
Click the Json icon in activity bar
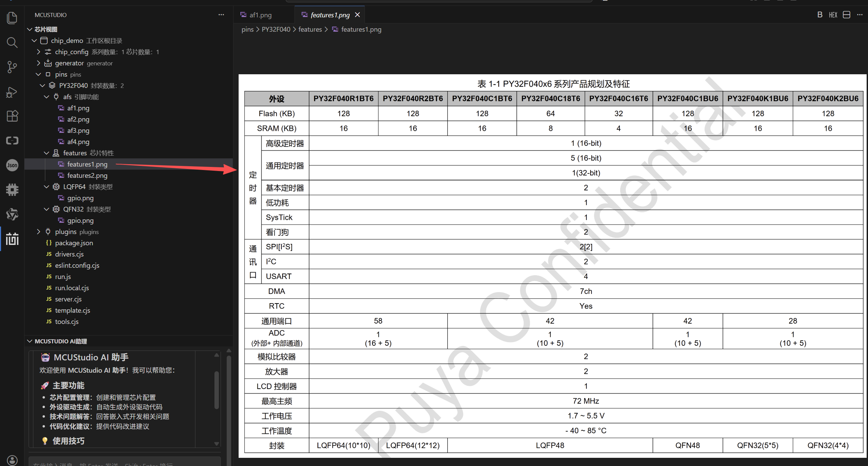point(12,165)
